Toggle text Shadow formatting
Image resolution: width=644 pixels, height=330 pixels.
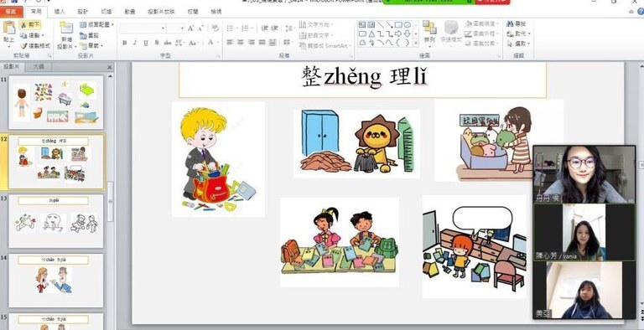[157, 43]
